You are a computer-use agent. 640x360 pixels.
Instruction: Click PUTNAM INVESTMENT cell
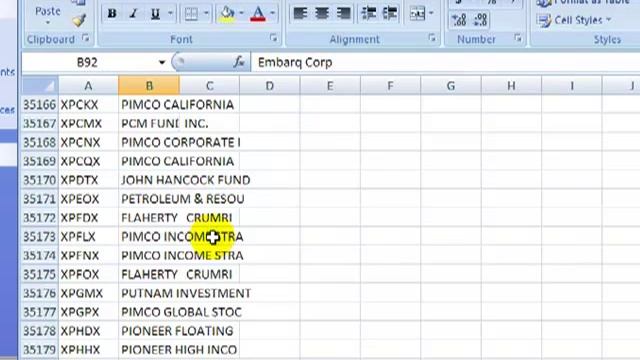coord(149,293)
